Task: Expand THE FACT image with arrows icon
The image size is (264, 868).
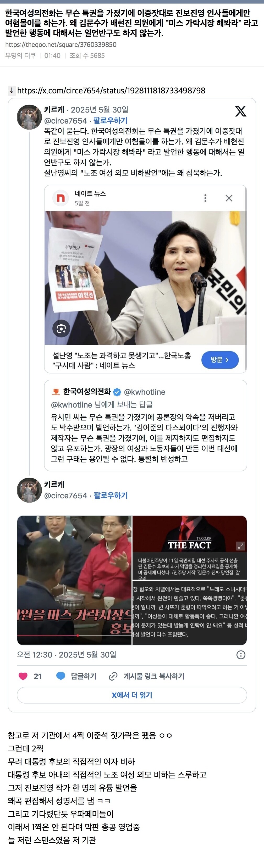Action: 241,546
